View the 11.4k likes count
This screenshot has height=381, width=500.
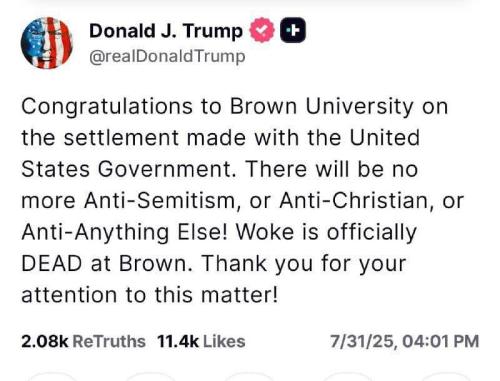pos(178,342)
